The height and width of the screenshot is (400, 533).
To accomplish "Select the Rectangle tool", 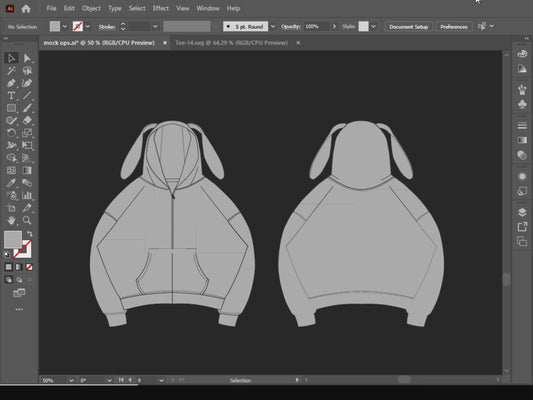I will [11, 108].
